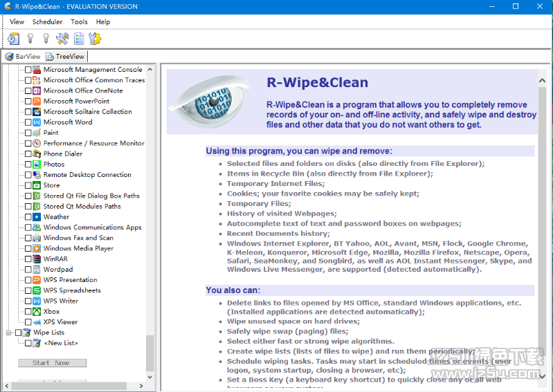
Task: Enable the Windows Media Player checkbox
Action: point(28,249)
